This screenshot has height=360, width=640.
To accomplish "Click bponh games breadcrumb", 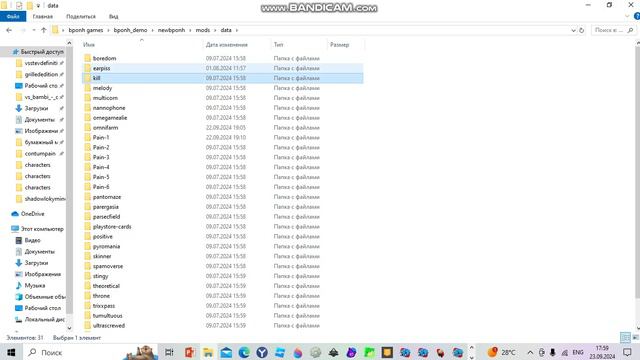I will 86,30.
